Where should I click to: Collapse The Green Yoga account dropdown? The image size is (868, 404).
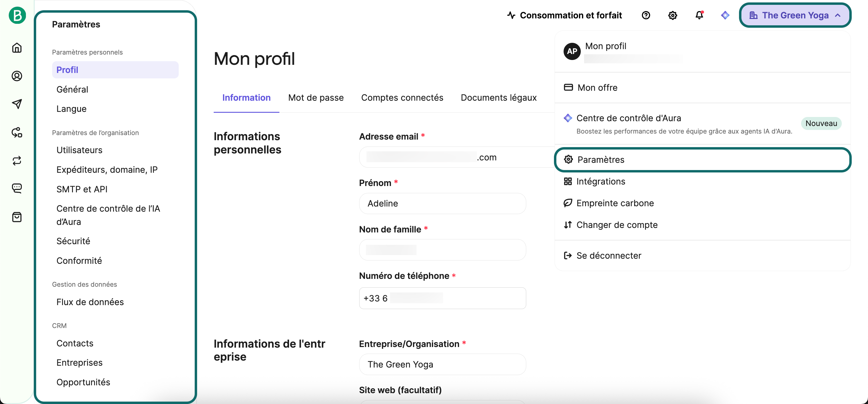click(x=795, y=15)
